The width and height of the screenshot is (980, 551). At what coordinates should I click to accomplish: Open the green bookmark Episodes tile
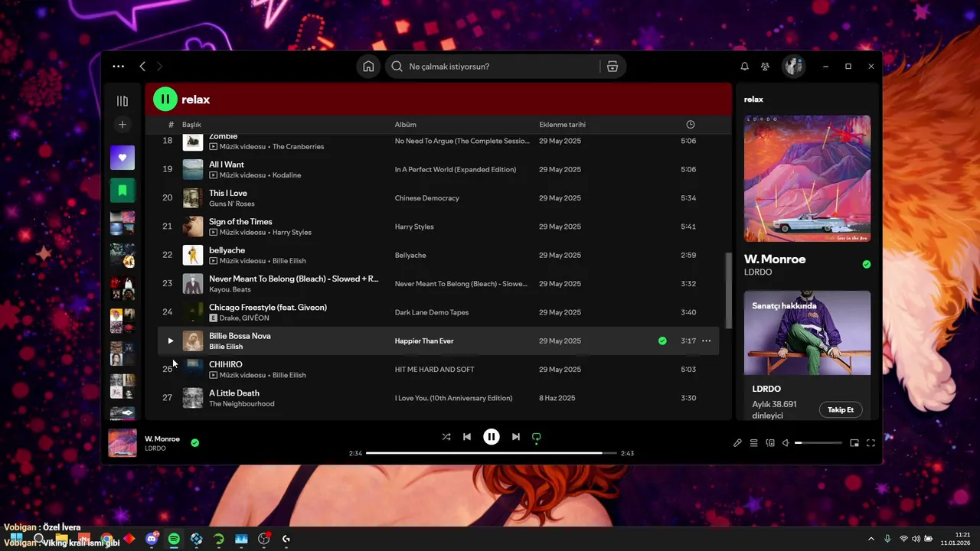(122, 190)
